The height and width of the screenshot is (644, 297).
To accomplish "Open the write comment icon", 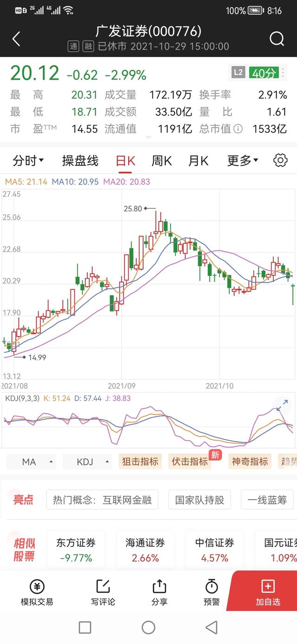I will coord(103,587).
